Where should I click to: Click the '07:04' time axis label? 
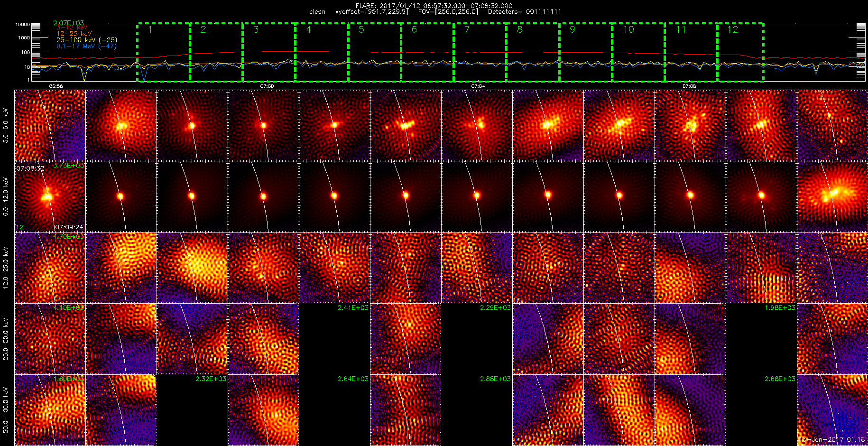478,86
